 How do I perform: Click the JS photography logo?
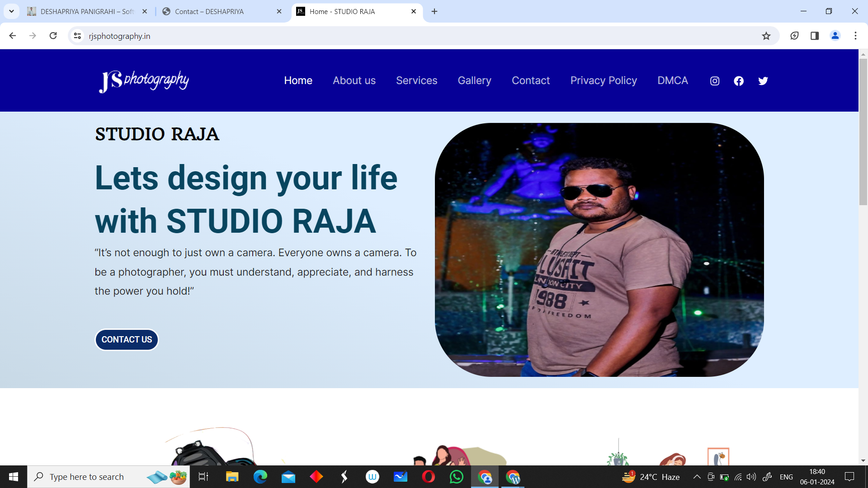pos(144,81)
